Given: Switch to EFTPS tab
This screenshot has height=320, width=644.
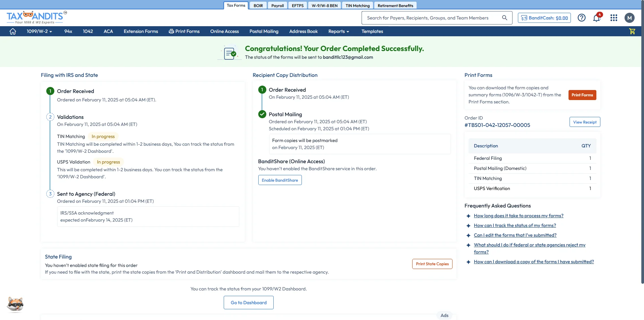Looking at the screenshot, I should (298, 5).
